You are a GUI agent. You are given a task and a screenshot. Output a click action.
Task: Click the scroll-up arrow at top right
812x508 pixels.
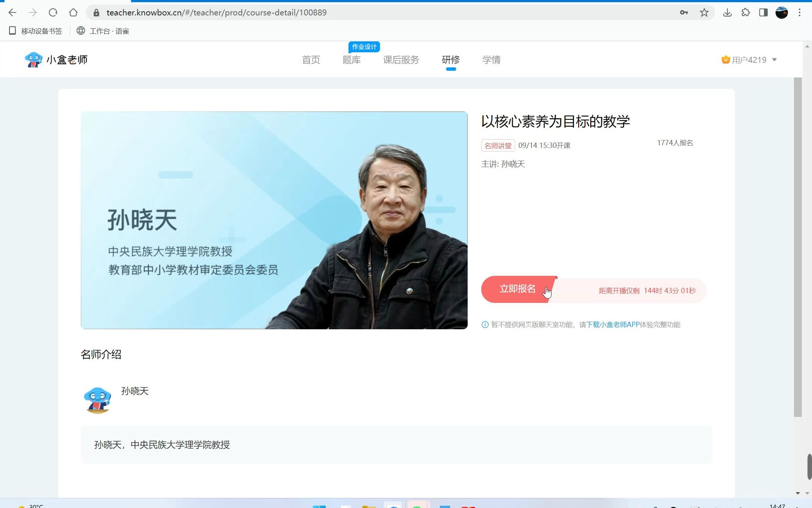pos(807,46)
